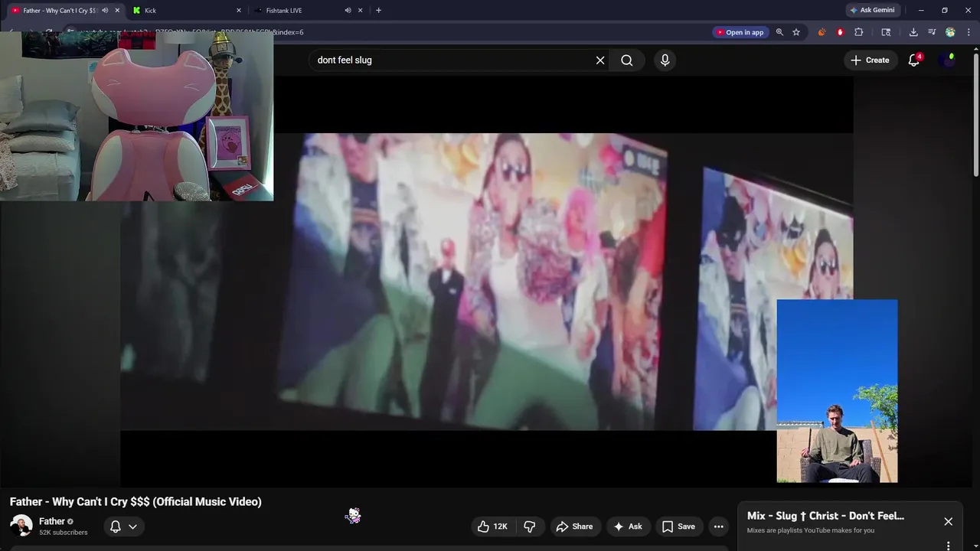Dislike the video with thumbs down
The width and height of the screenshot is (980, 551).
coord(529,527)
